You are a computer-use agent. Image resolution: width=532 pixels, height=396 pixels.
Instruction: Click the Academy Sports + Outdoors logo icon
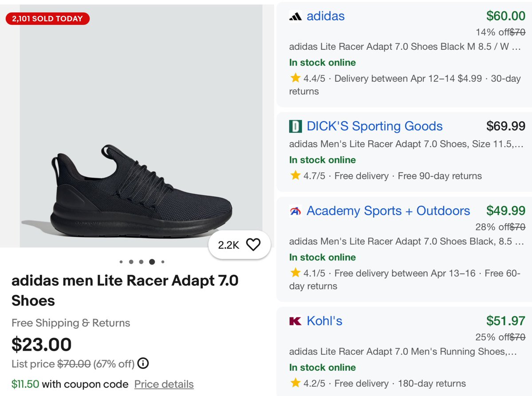[296, 211]
